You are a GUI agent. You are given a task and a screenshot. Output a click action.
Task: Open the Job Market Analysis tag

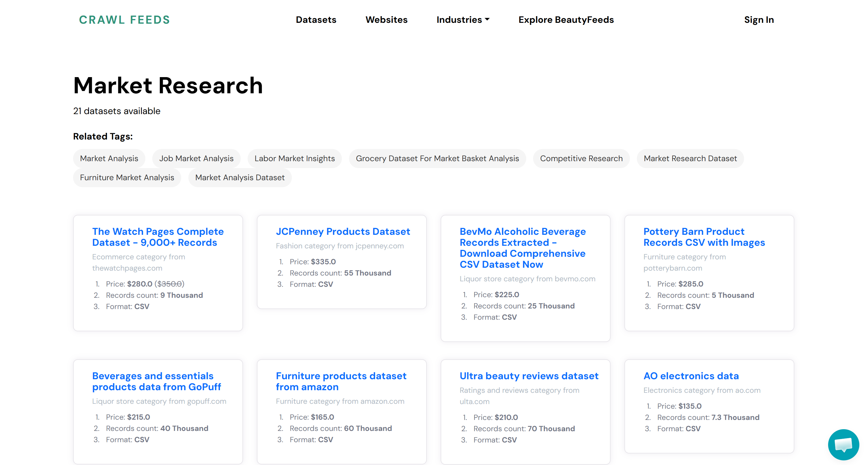(x=196, y=158)
